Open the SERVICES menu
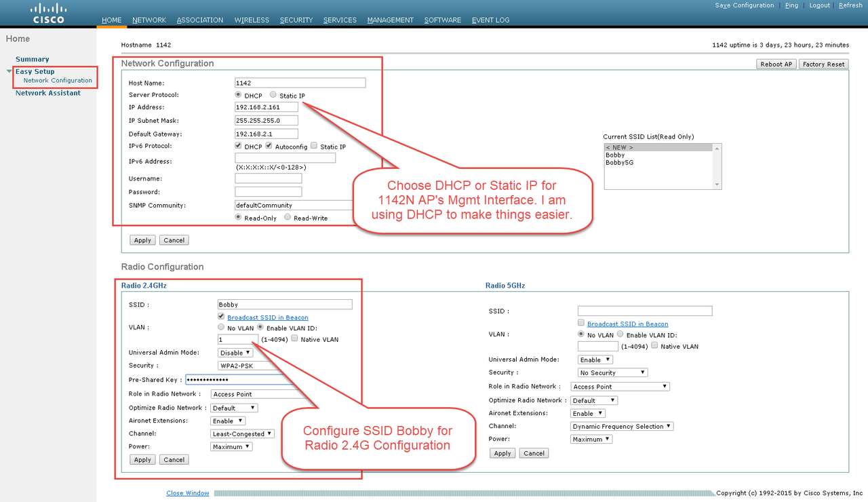868x502 pixels. [x=340, y=20]
